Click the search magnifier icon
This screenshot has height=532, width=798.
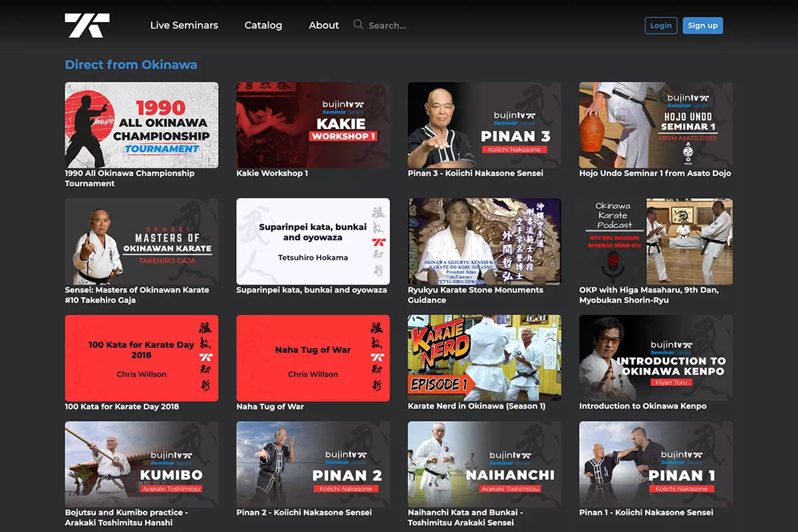tap(358, 25)
